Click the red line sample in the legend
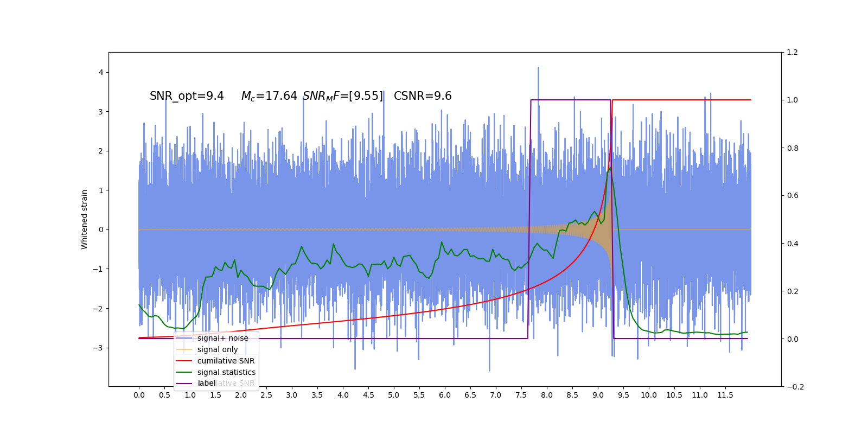The width and height of the screenshot is (868, 434). [x=184, y=361]
